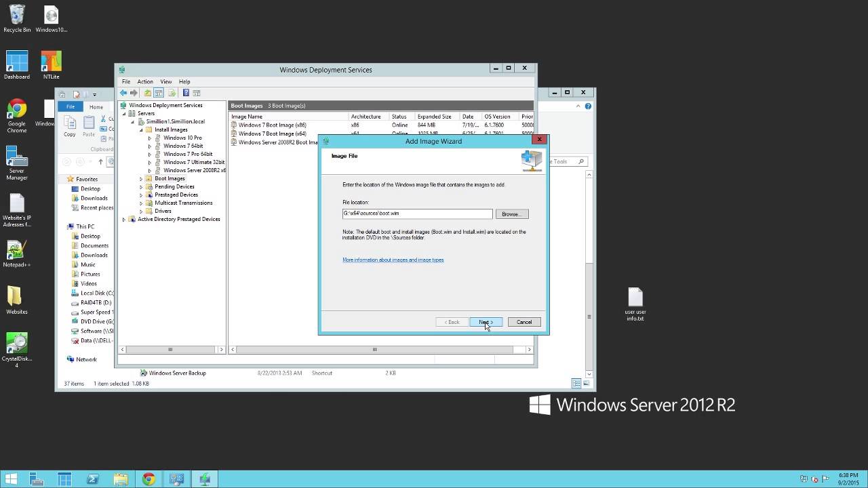The height and width of the screenshot is (488, 868).
Task: Open Google Chrome desktop shortcut
Action: (17, 116)
